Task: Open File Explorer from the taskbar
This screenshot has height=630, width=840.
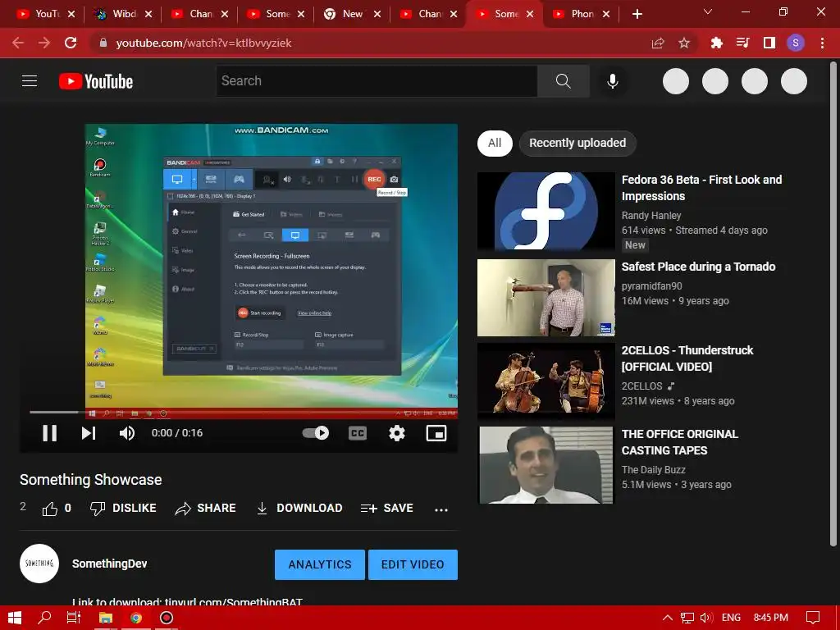Action: (106, 618)
